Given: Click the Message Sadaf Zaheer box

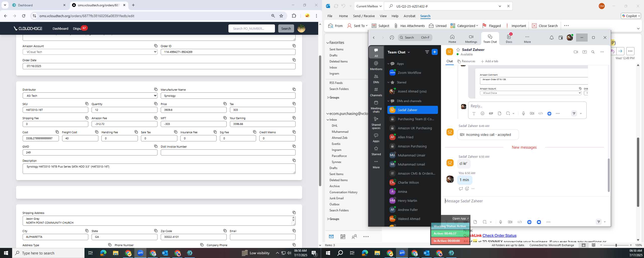Looking at the screenshot, I should pyautogui.click(x=526, y=201).
